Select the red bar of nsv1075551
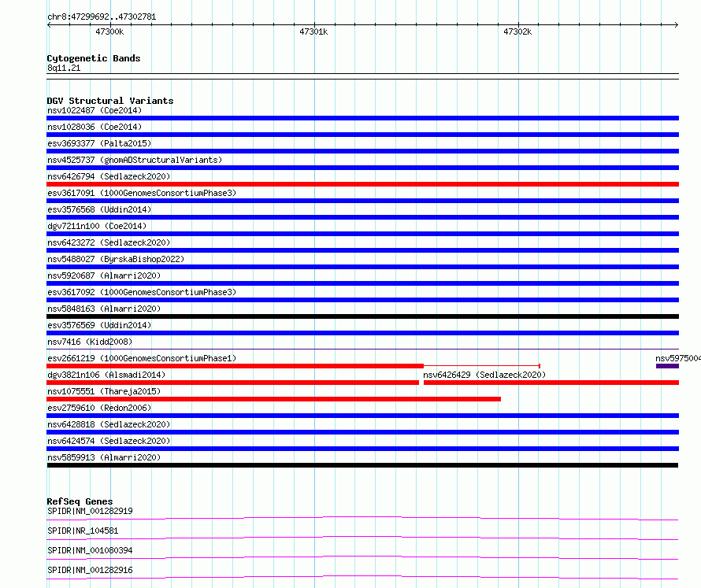Image resolution: width=701 pixels, height=588 pixels. pyautogui.click(x=273, y=399)
